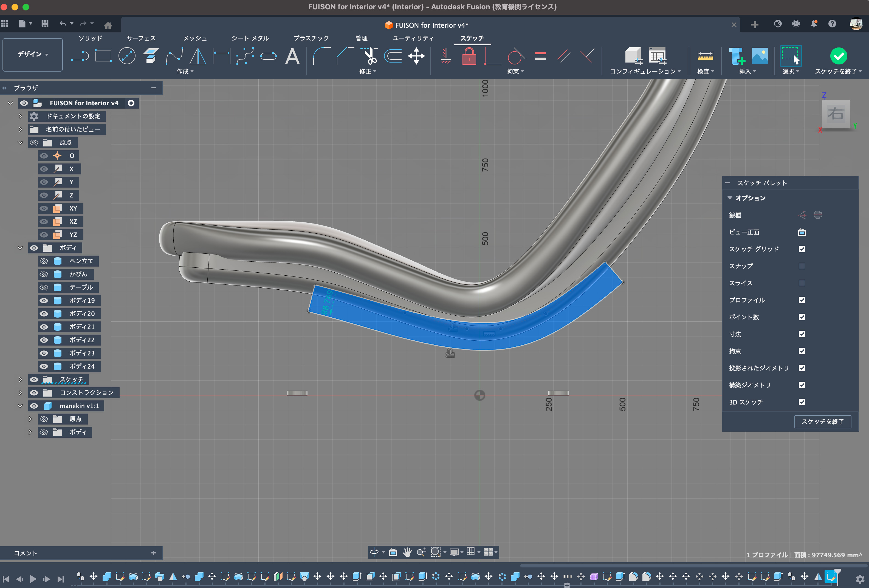The image size is (869, 588).
Task: Select the Line sketch tool
Action: 80,56
